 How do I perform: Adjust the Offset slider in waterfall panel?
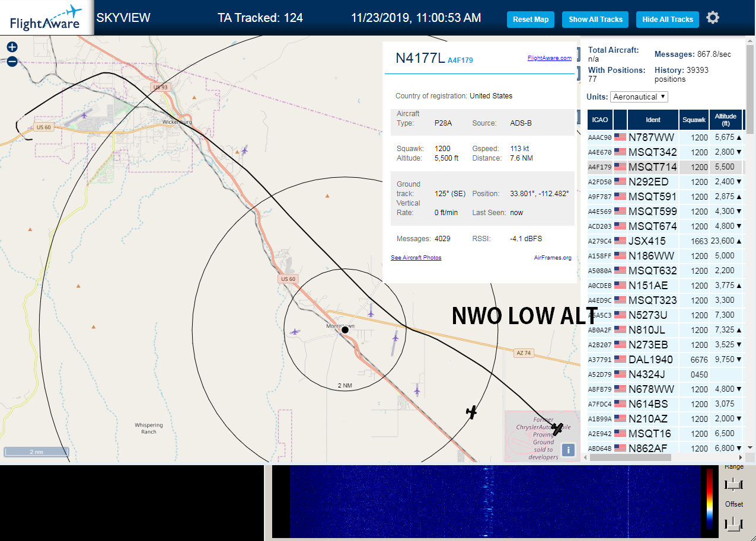(x=734, y=523)
